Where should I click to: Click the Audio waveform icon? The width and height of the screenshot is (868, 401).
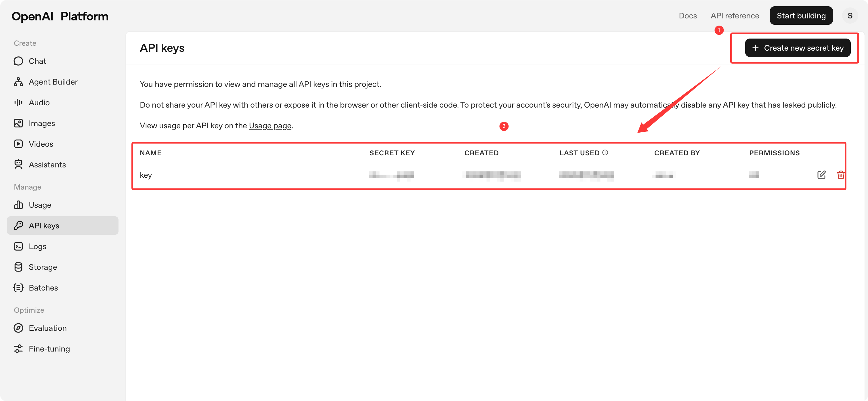click(x=18, y=102)
